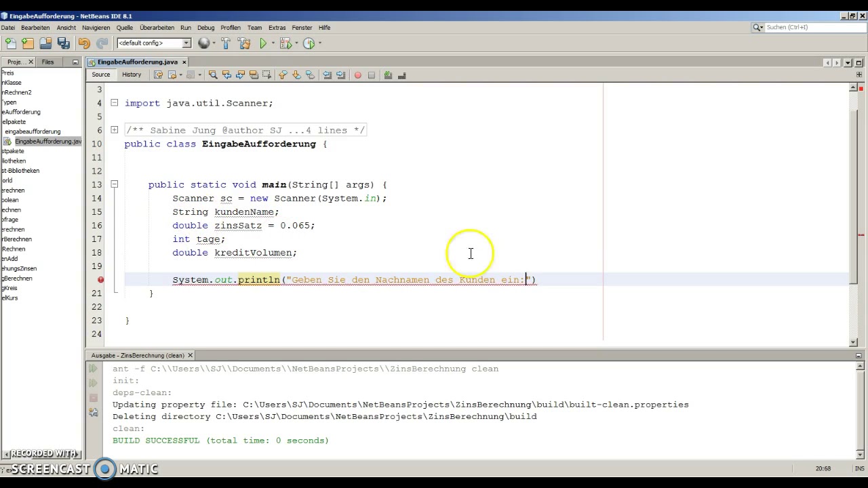868x488 pixels.
Task: Click the red Start Macro Recording icon
Action: pyautogui.click(x=358, y=75)
